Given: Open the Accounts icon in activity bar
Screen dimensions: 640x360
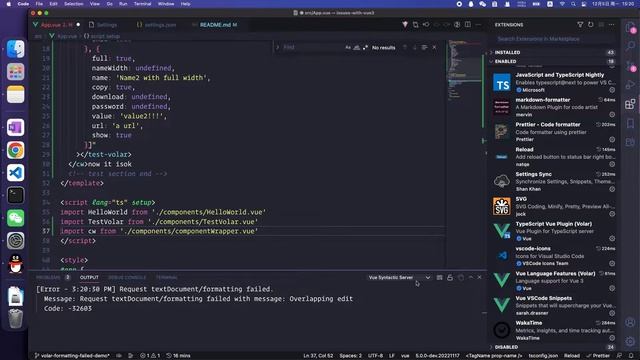Looking at the screenshot, I should pos(631,322).
